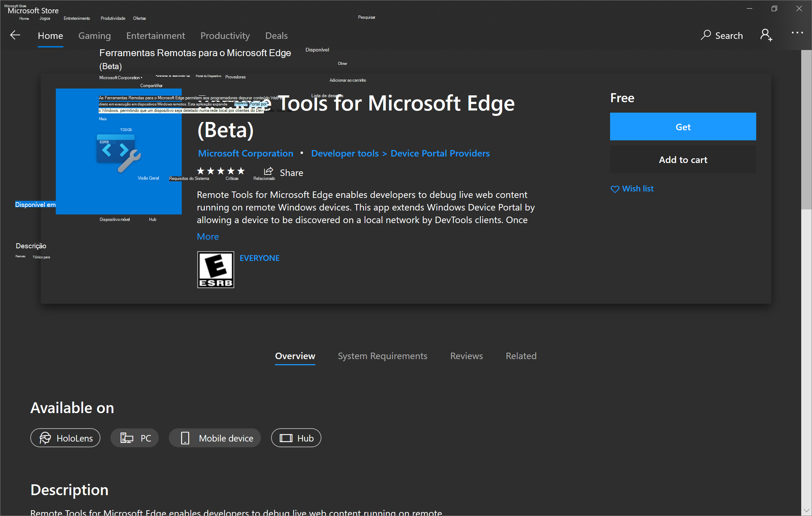Click the Search icon
This screenshot has width=812, height=516.
coord(707,35)
